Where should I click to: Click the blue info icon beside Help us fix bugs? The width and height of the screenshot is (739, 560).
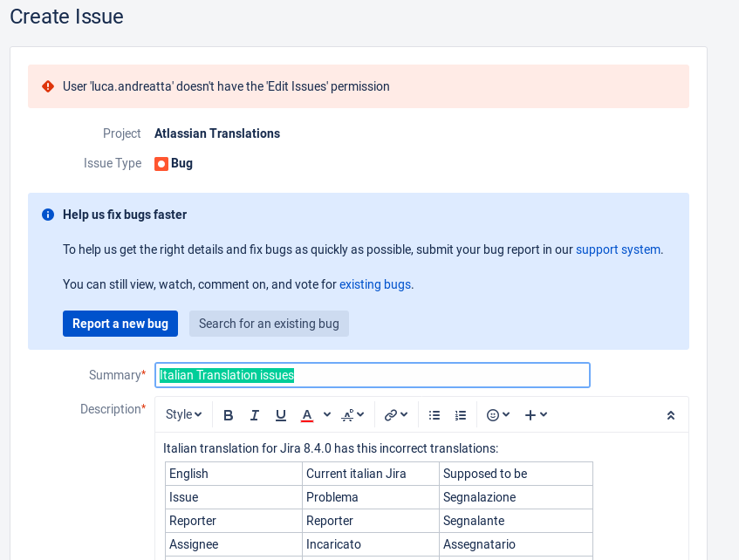[x=48, y=215]
